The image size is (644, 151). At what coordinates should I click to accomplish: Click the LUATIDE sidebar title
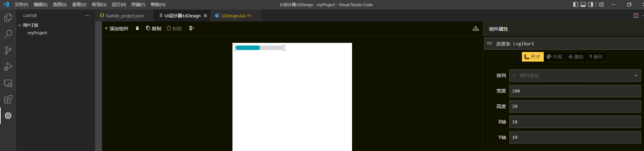click(x=30, y=16)
